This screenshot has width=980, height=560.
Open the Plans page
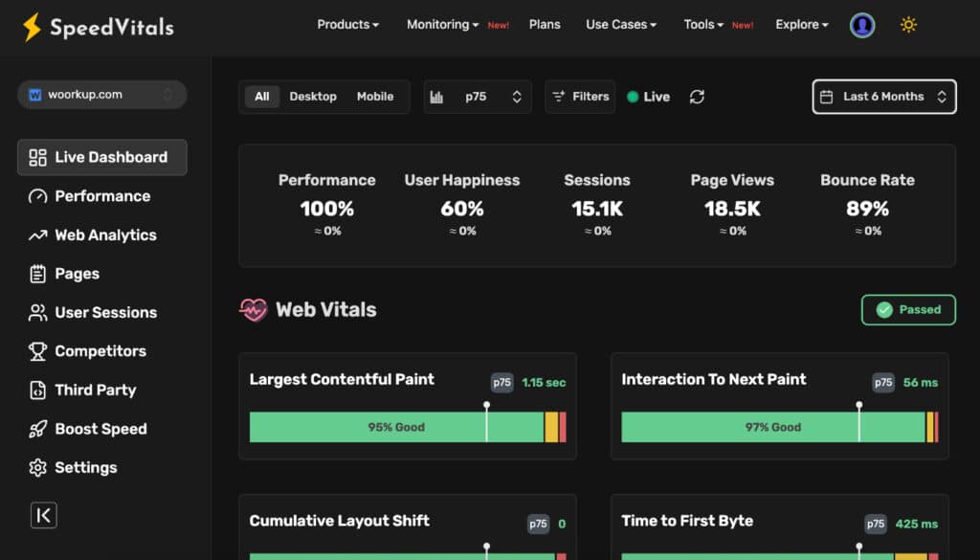pyautogui.click(x=545, y=24)
